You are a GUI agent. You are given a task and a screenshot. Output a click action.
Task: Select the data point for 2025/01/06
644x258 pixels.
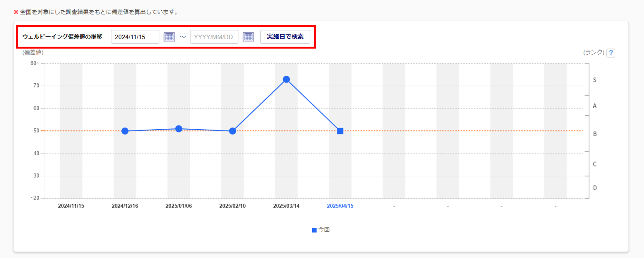point(179,129)
